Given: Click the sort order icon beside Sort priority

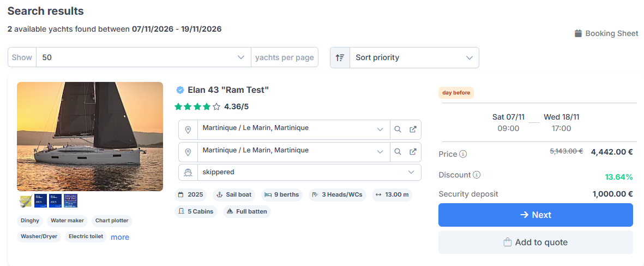Looking at the screenshot, I should pos(340,57).
